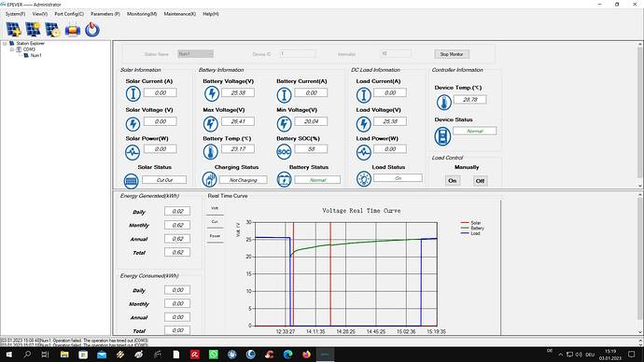Click the Battery Current icon
This screenshot has height=362, width=644.
[x=284, y=95]
